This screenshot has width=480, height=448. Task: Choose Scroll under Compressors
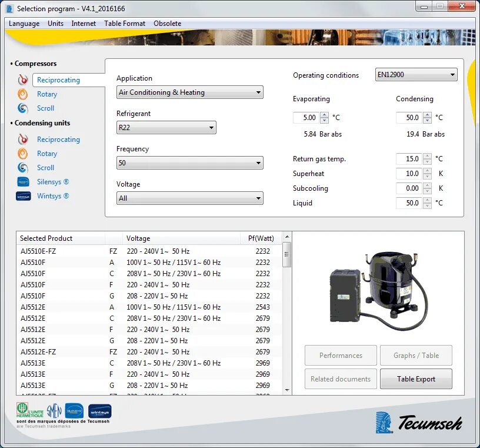pyautogui.click(x=46, y=108)
